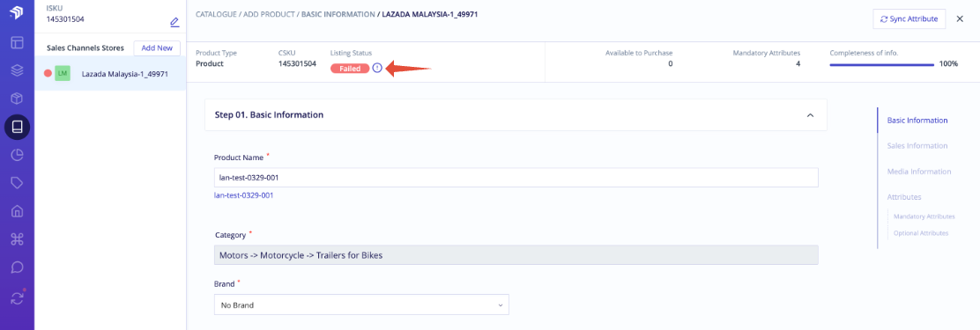This screenshot has height=330, width=980.
Task: Click the Sync Attribute button
Action: tap(909, 19)
